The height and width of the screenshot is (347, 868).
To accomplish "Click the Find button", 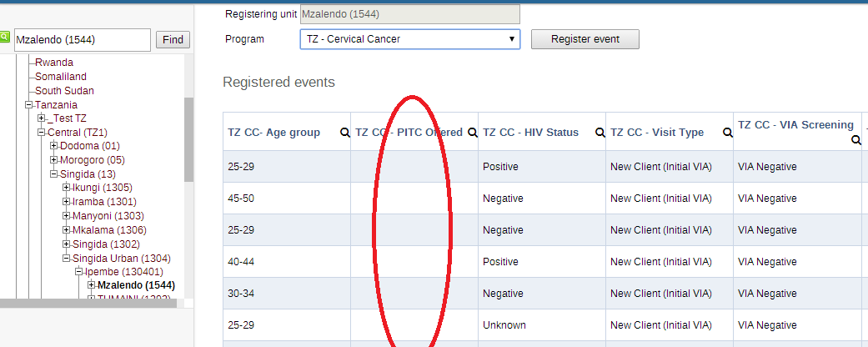I will [173, 39].
